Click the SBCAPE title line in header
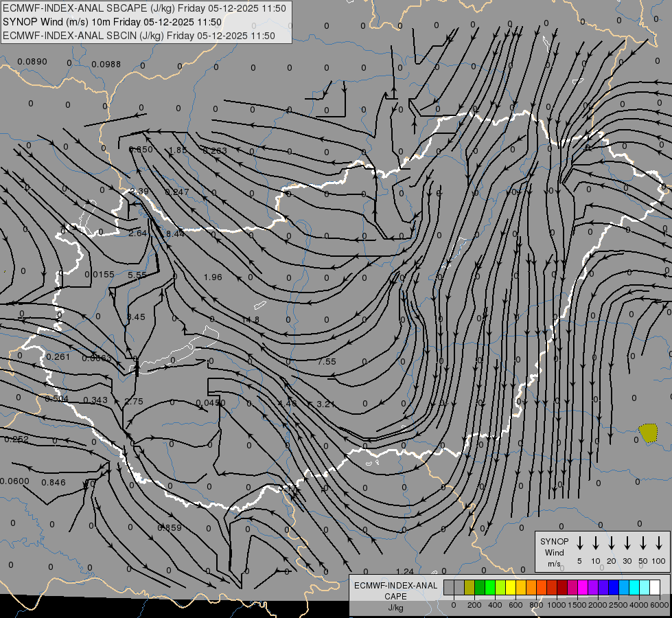672x618 pixels. click(x=144, y=8)
